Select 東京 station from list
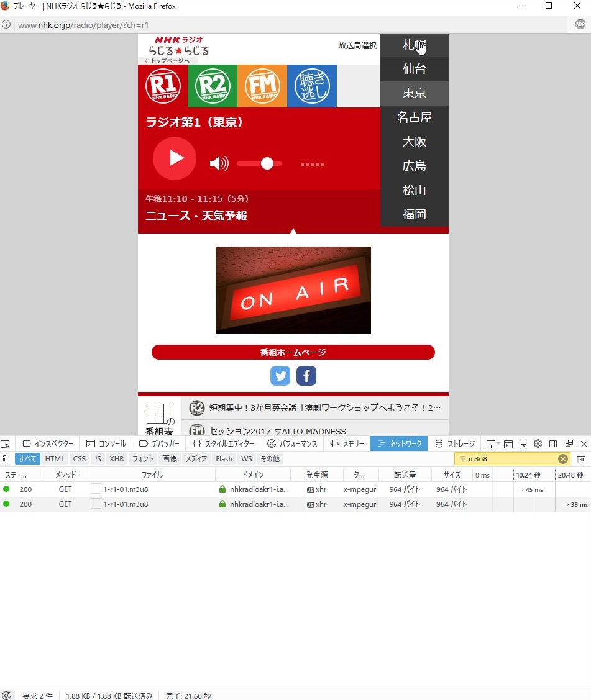This screenshot has height=700, width=591. click(415, 93)
